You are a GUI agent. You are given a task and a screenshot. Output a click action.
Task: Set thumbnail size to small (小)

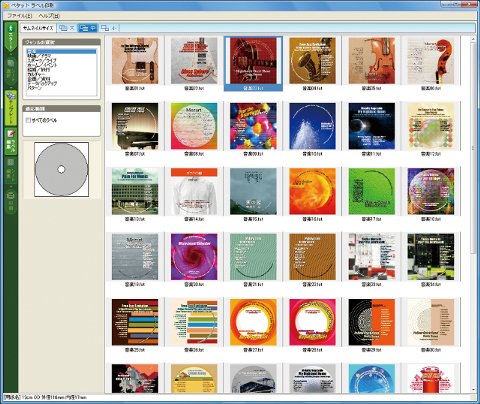[x=109, y=28]
